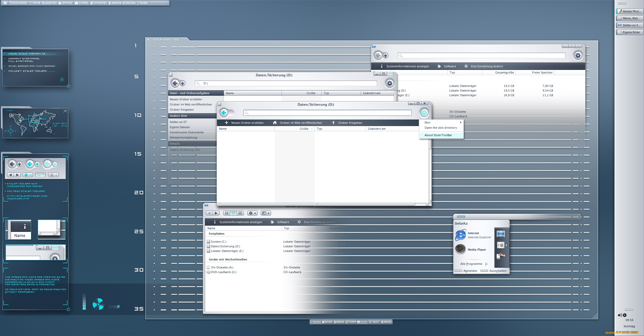Screen dimensions: 644x336
Task: Click Ausschalten in the start panel
Action: tap(497, 271)
